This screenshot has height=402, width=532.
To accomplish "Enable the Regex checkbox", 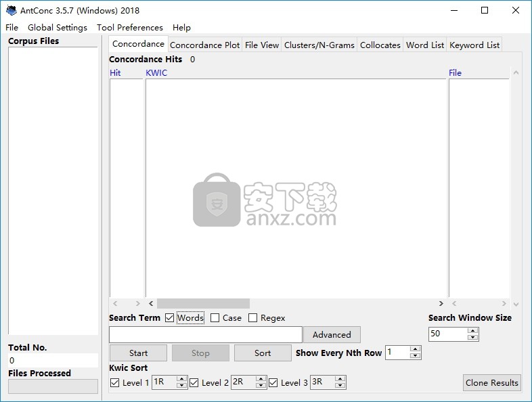I will pyautogui.click(x=252, y=318).
